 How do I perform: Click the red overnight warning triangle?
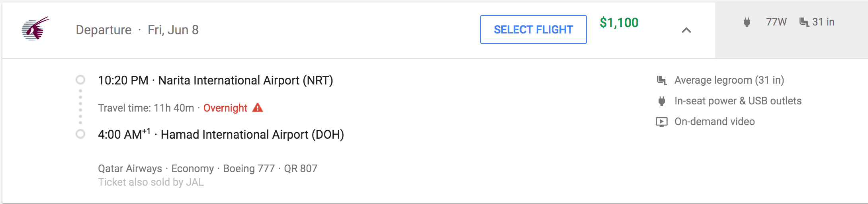pos(258,108)
